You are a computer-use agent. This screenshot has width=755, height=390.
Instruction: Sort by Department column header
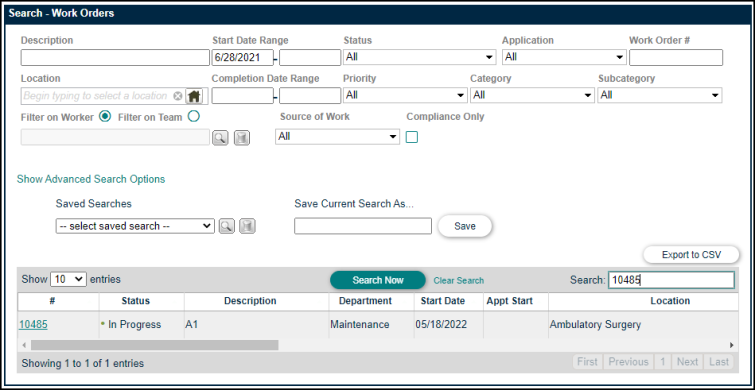click(x=371, y=301)
